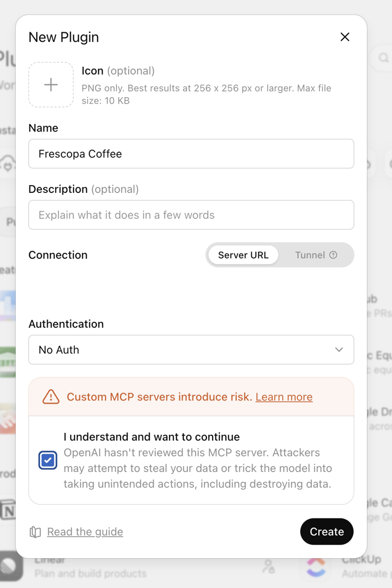The width and height of the screenshot is (392, 588).
Task: Click the Name field containing Frescopa Coffee
Action: pos(191,154)
